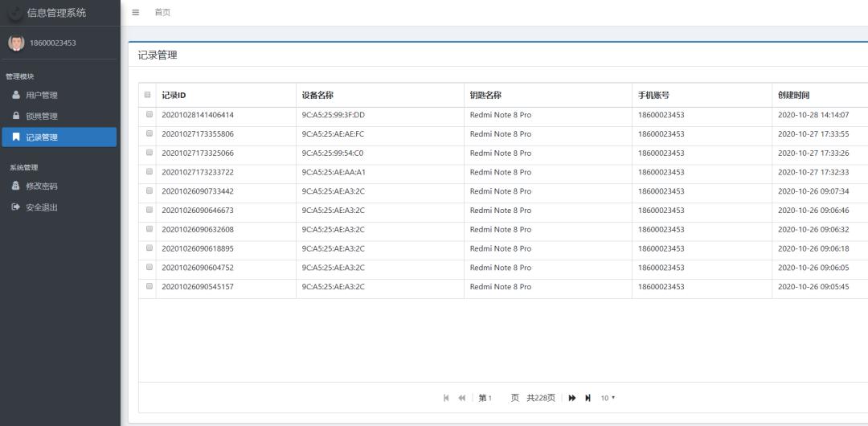Image resolution: width=868 pixels, height=426 pixels.
Task: Go to the first page icon
Action: [447, 398]
